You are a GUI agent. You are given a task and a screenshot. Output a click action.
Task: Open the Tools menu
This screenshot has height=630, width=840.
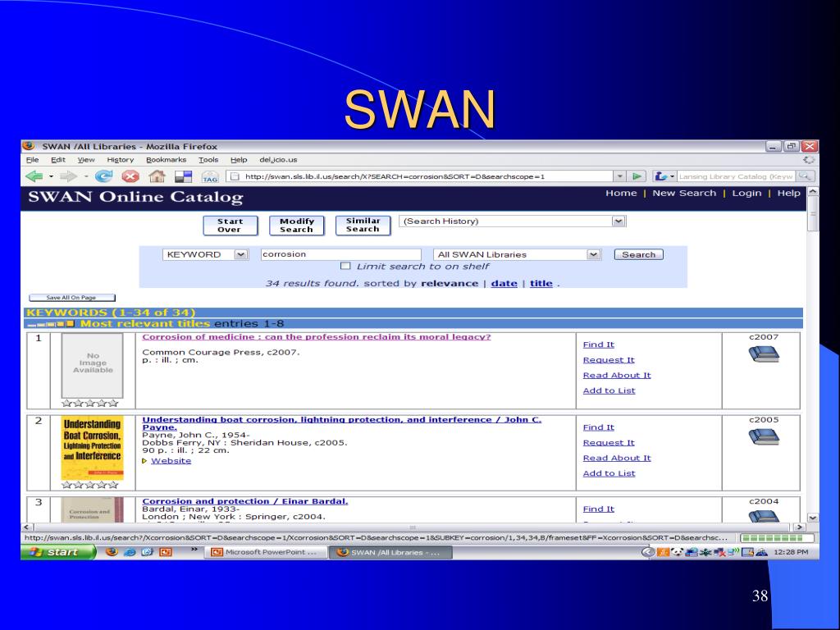(x=208, y=160)
